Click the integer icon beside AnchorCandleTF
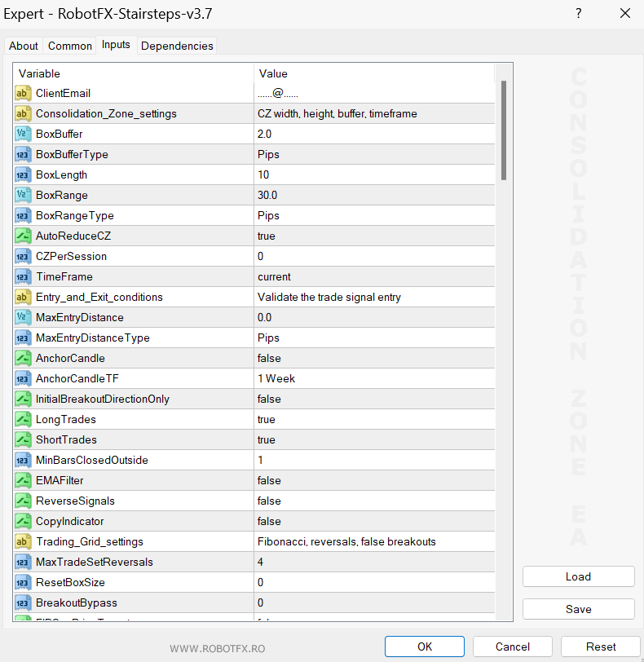The image size is (644, 662). coord(23,379)
